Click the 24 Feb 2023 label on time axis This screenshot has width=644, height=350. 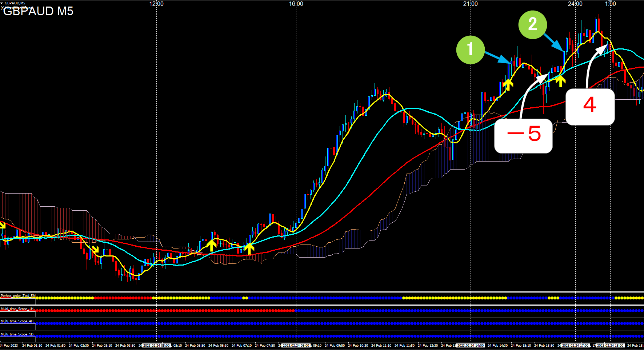click(9, 346)
